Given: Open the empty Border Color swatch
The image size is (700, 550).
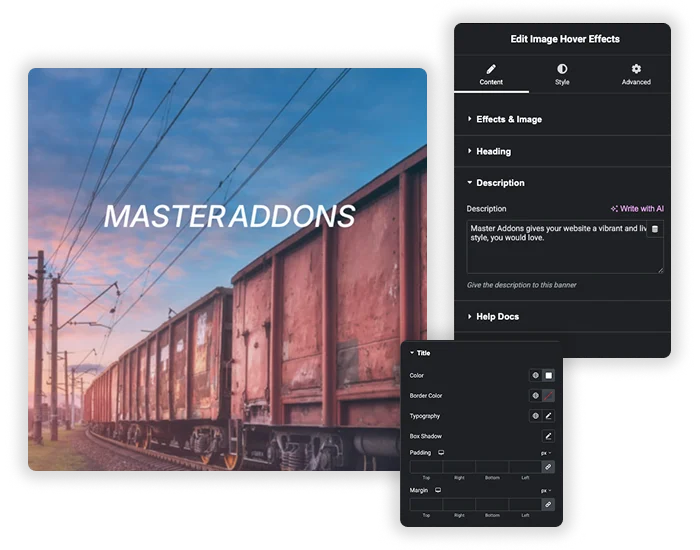Looking at the screenshot, I should coord(548,396).
